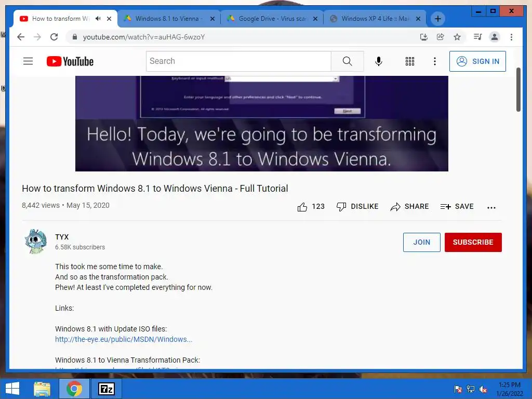Install app icon in address bar
532x399 pixels.
click(x=424, y=37)
